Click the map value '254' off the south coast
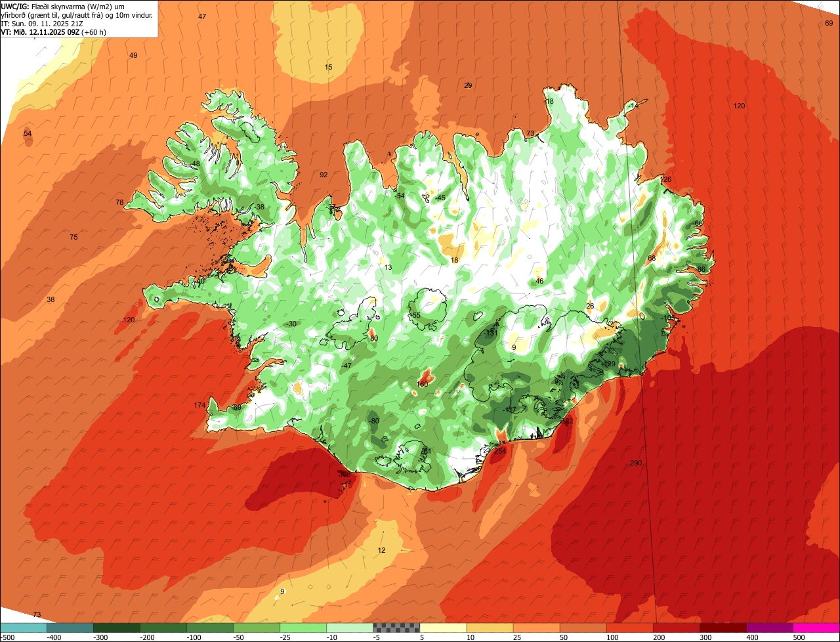The height and width of the screenshot is (642, 840). pyautogui.click(x=500, y=451)
